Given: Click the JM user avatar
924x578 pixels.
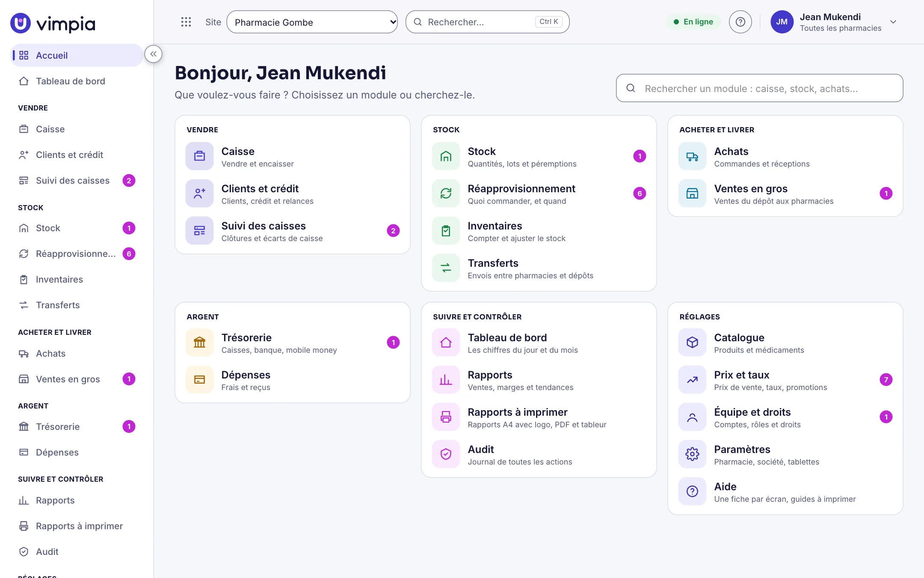Looking at the screenshot, I should (782, 22).
